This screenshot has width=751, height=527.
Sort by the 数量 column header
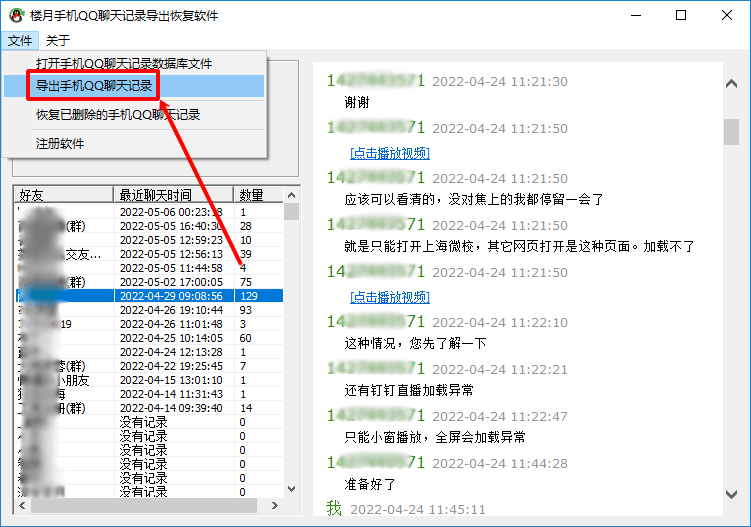(x=258, y=195)
